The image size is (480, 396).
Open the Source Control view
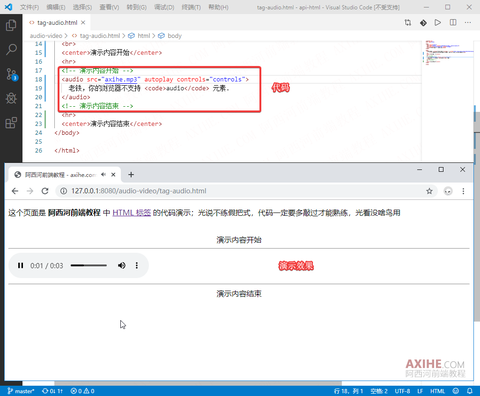pyautogui.click(x=11, y=74)
